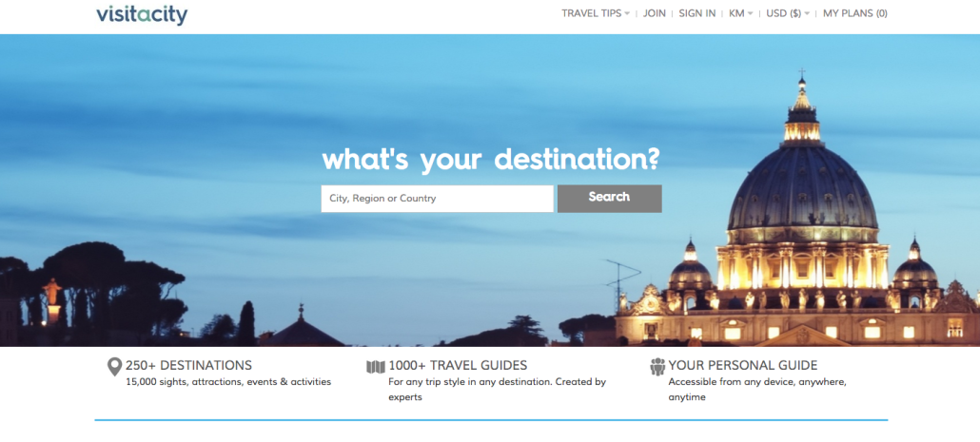The image size is (980, 442).
Task: Open the TRAVEL TIPS dropdown menu
Action: pyautogui.click(x=595, y=13)
